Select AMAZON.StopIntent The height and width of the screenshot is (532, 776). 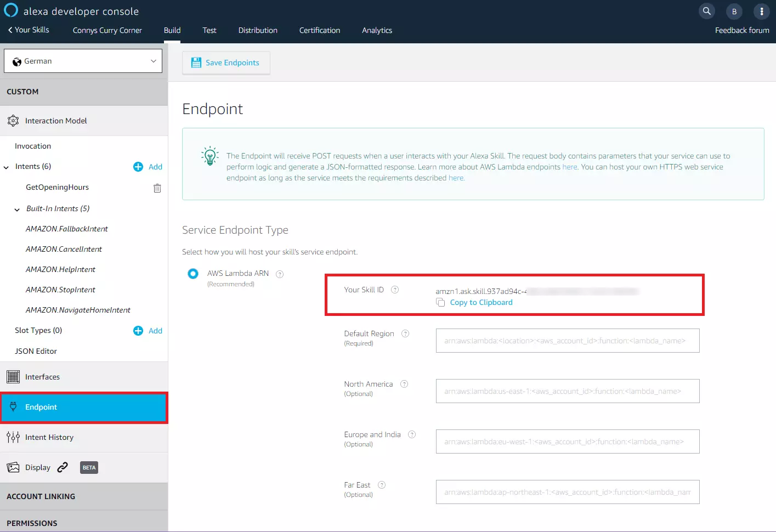pyautogui.click(x=60, y=290)
